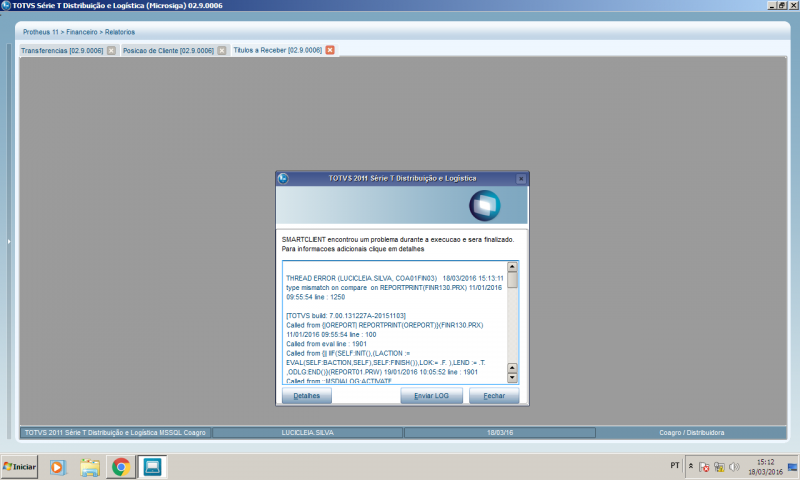The image size is (800, 480).
Task: Switch to the Transferencias tab
Action: click(62, 50)
